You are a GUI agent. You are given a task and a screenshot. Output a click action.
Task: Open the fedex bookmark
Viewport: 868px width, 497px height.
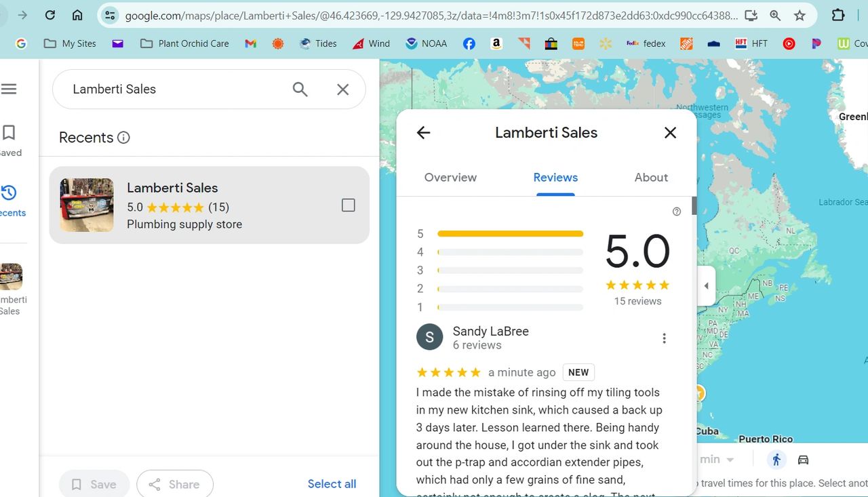[646, 43]
